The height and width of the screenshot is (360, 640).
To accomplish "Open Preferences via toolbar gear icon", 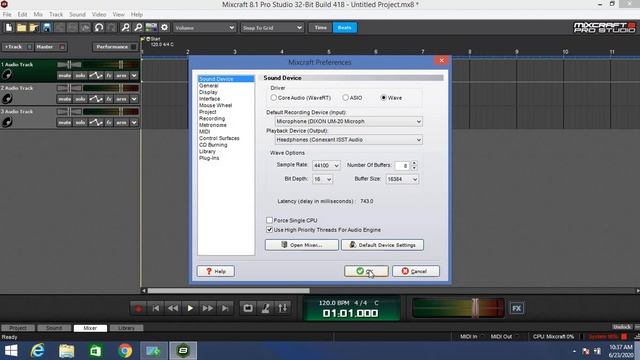I will pyautogui.click(x=164, y=27).
